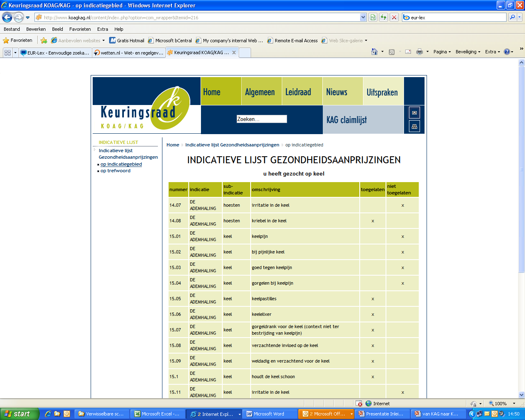This screenshot has width=525, height=420.
Task: Open the Beveiliging dropdown menu
Action: click(x=468, y=52)
